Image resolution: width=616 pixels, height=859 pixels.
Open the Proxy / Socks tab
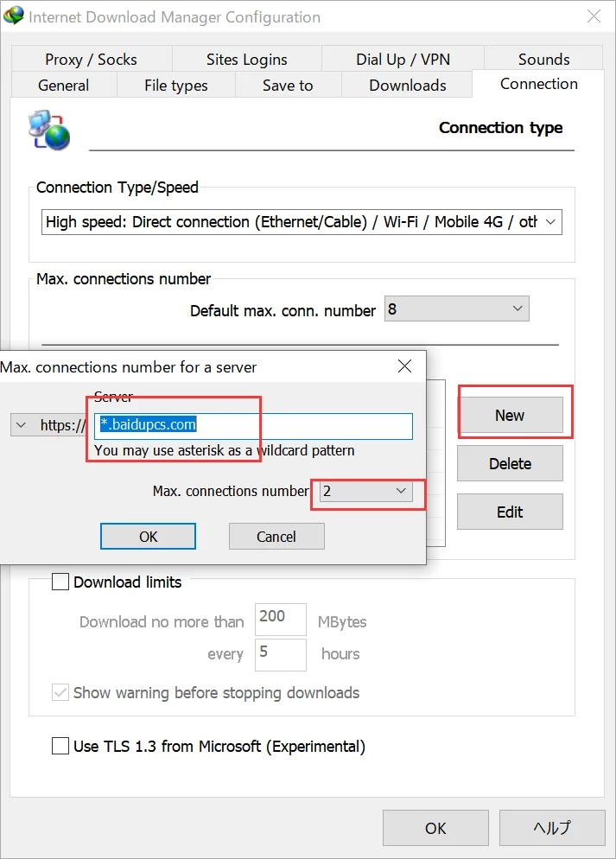91,59
